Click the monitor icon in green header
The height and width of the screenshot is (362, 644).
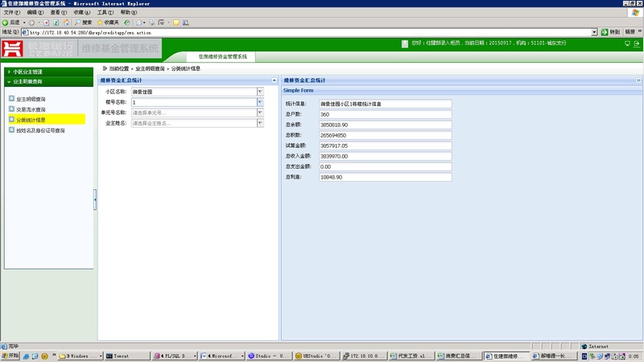click(x=627, y=43)
